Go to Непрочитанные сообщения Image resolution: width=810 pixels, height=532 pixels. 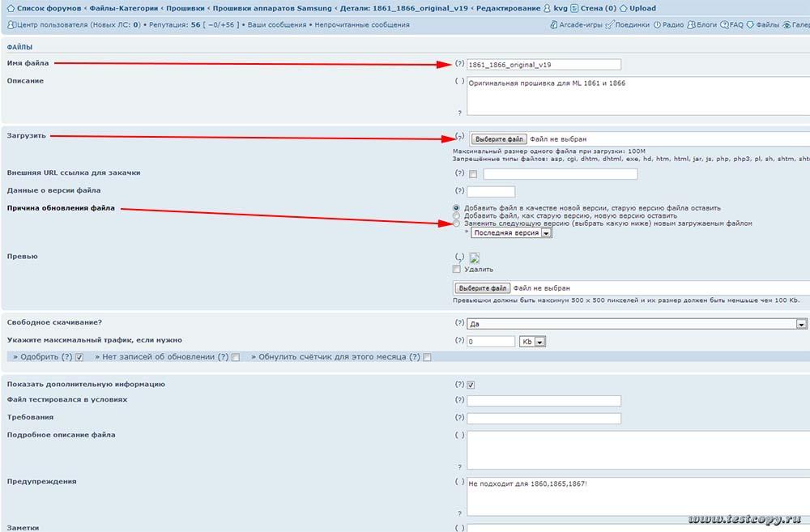pos(361,25)
